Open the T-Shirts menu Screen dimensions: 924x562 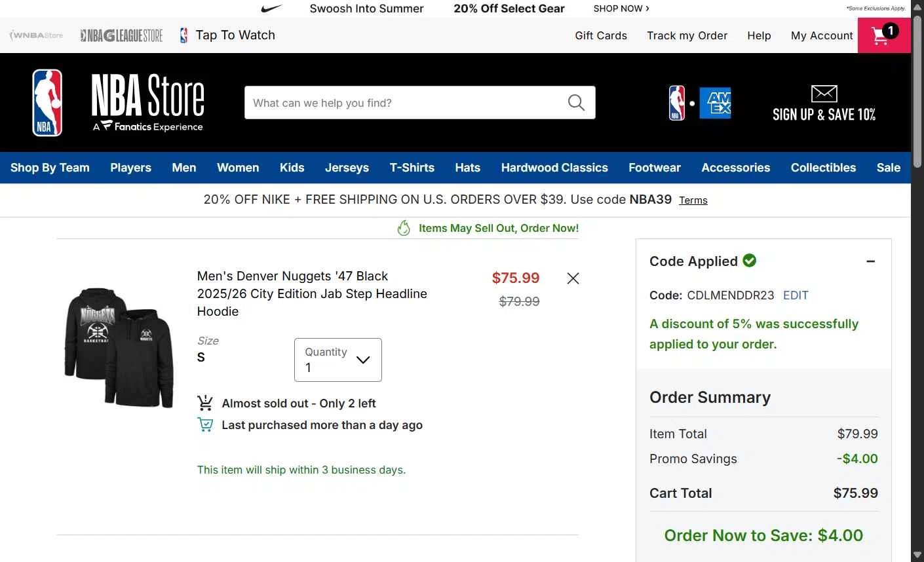(x=412, y=168)
